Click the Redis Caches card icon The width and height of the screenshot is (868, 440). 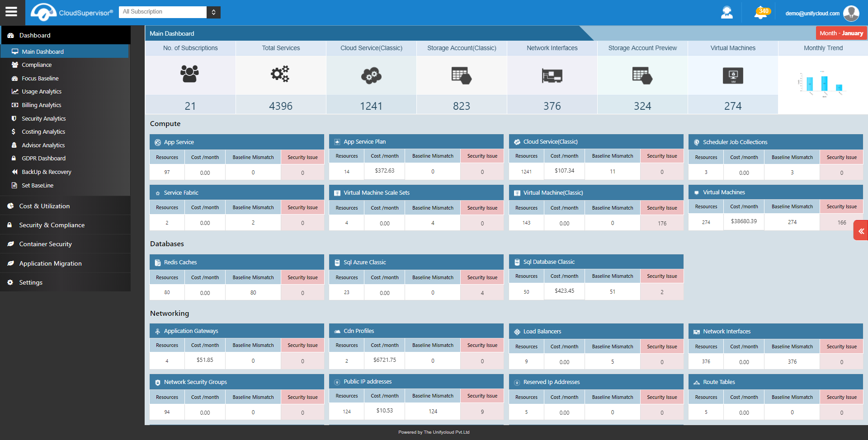click(x=158, y=262)
